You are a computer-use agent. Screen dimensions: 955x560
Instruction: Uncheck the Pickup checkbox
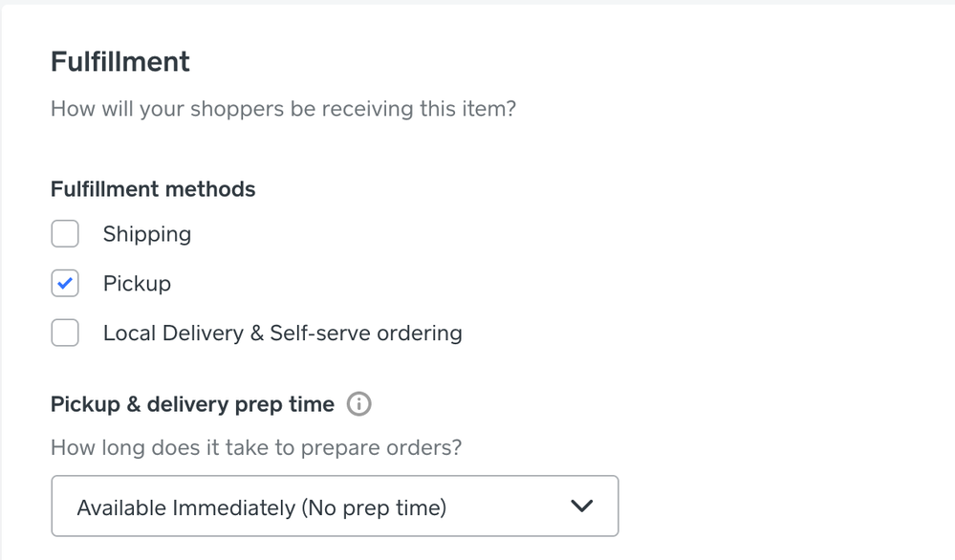click(65, 284)
